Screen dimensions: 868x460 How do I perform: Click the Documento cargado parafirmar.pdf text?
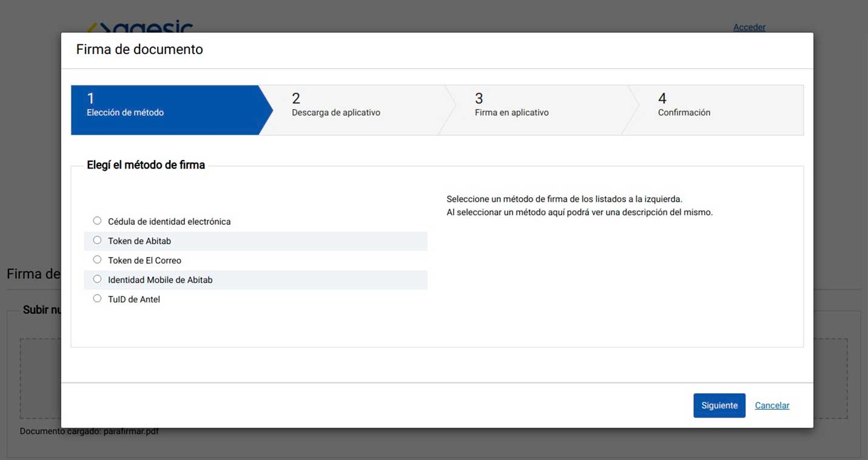click(89, 432)
